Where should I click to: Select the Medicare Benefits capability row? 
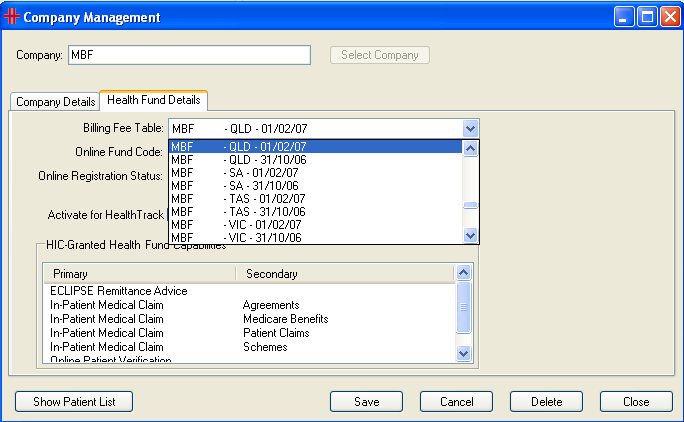point(250,319)
